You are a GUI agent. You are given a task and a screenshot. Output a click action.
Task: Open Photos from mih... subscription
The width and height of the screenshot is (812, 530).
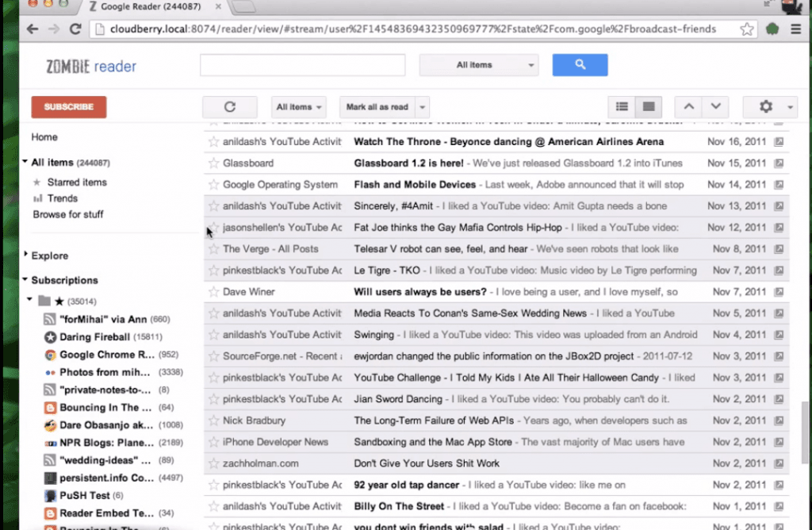[x=105, y=372]
